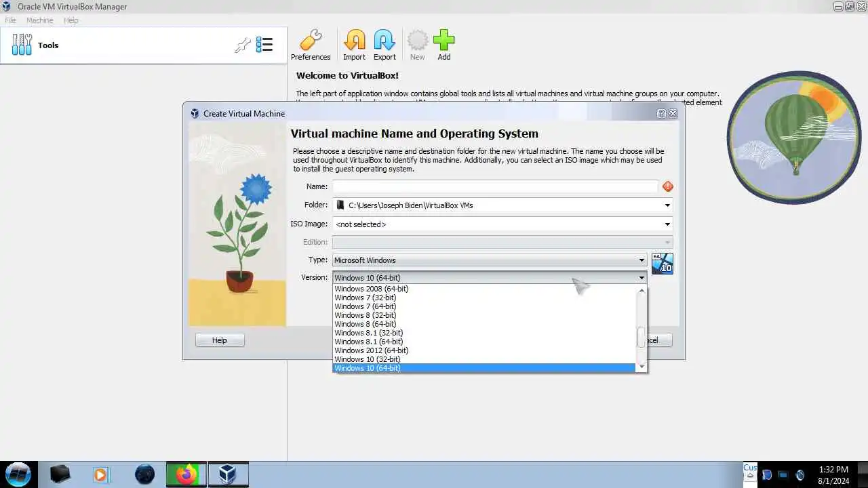The height and width of the screenshot is (488, 868).
Task: Click the version list scroll-down arrow
Action: 642,367
